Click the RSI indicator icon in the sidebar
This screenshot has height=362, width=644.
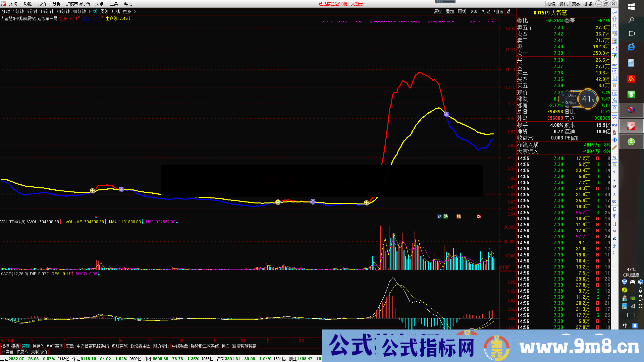[614, 125]
